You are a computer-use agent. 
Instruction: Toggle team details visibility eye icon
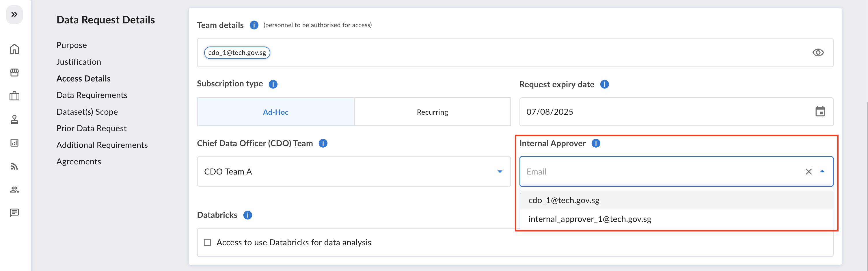tap(818, 53)
